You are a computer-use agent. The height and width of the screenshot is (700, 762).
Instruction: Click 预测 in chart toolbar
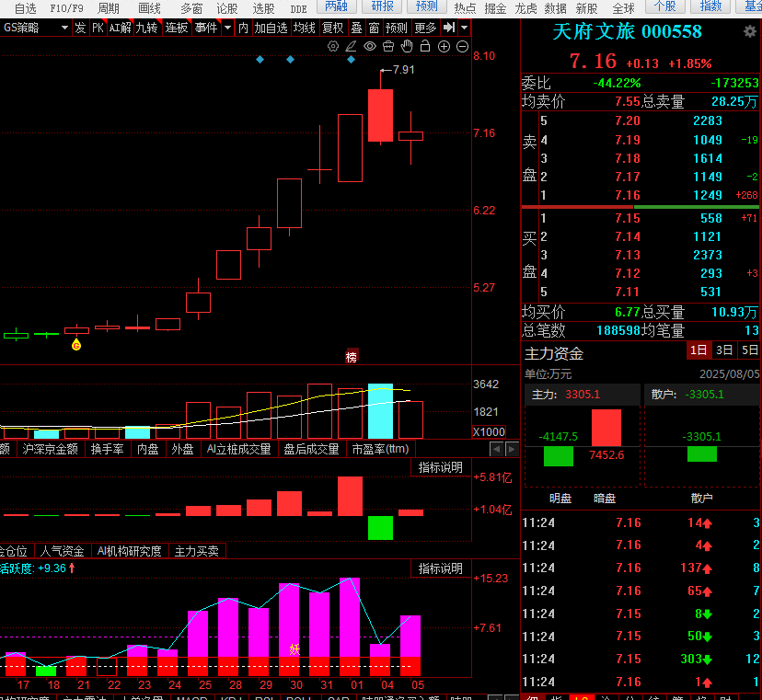pos(396,28)
